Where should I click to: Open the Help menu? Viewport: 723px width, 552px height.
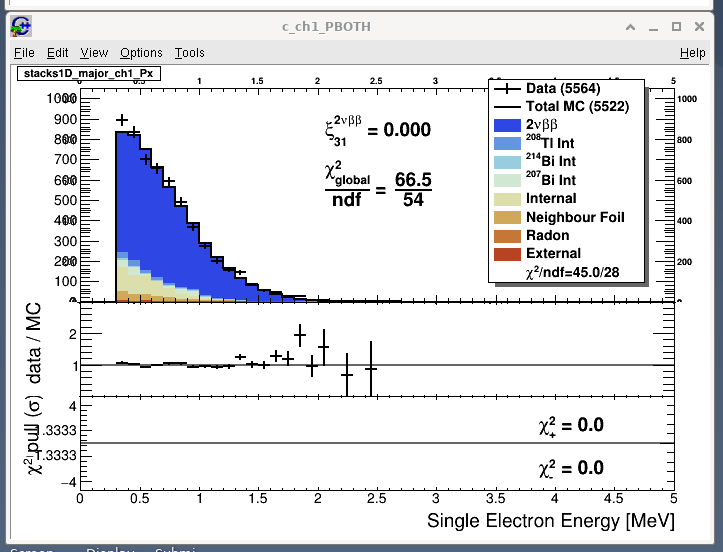pos(692,53)
